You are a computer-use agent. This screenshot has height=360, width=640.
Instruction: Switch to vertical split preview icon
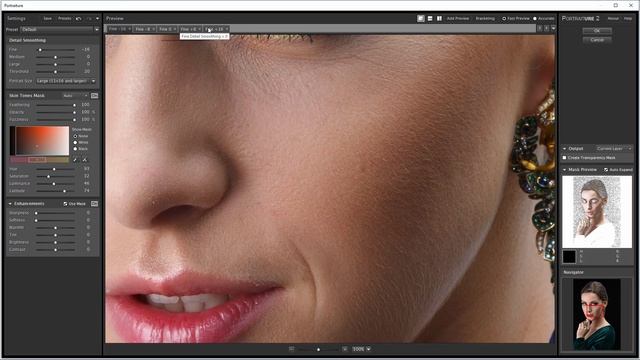point(440,18)
